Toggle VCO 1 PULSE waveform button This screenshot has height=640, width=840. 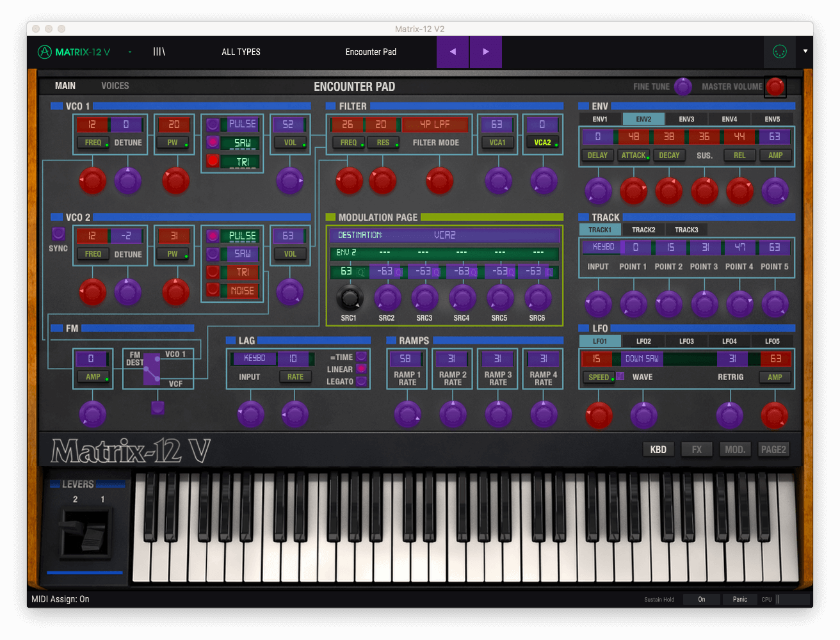[213, 124]
